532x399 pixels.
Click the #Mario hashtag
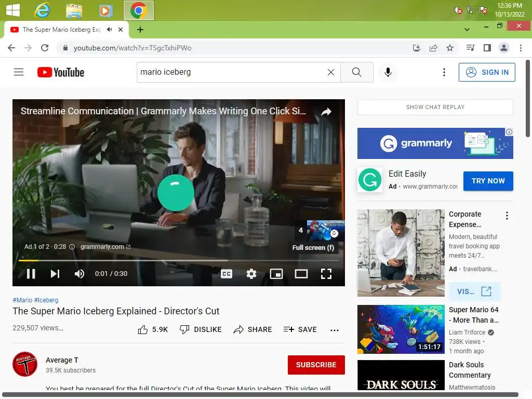click(x=22, y=300)
